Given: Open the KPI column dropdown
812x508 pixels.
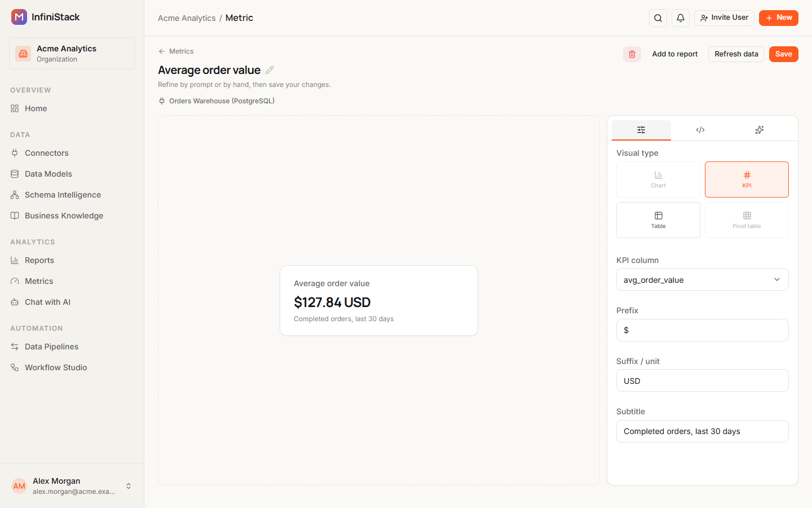Looking at the screenshot, I should tap(703, 279).
